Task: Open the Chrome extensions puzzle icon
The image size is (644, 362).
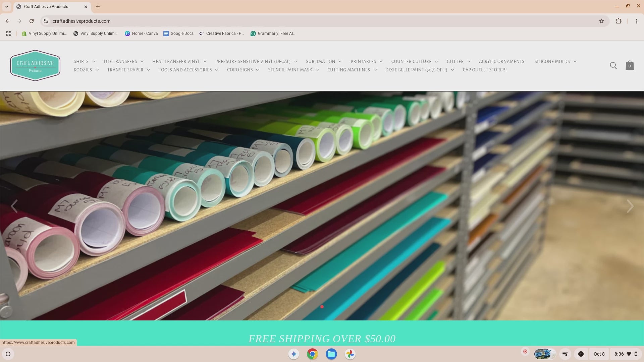Action: [x=619, y=21]
